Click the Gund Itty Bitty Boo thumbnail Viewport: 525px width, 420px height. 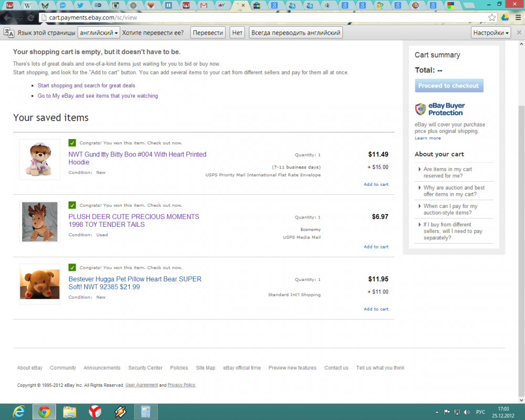pos(40,160)
